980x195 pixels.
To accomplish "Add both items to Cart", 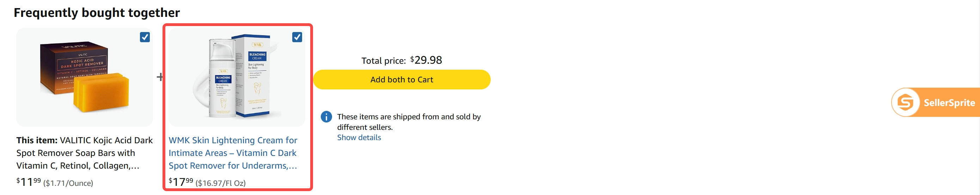I will (402, 80).
